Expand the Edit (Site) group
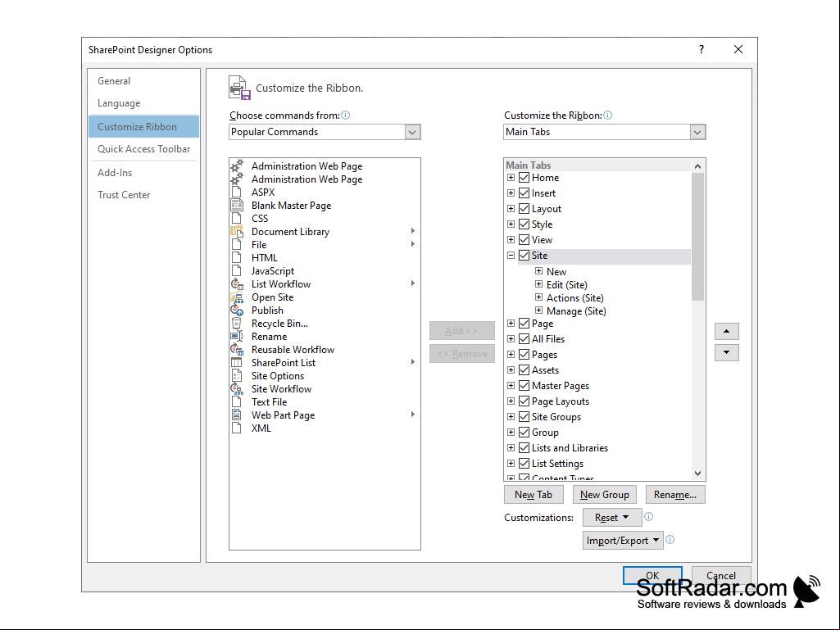The width and height of the screenshot is (840, 630). click(539, 284)
